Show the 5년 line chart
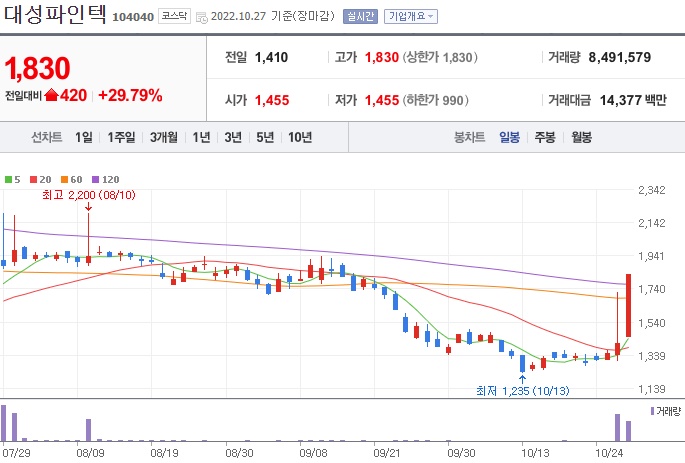This screenshot has width=685, height=463. [265, 138]
